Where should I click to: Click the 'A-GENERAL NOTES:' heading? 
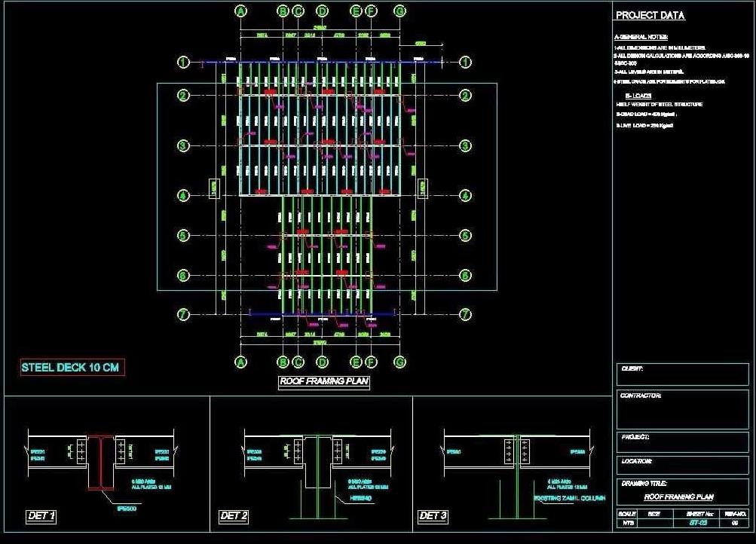click(x=641, y=37)
